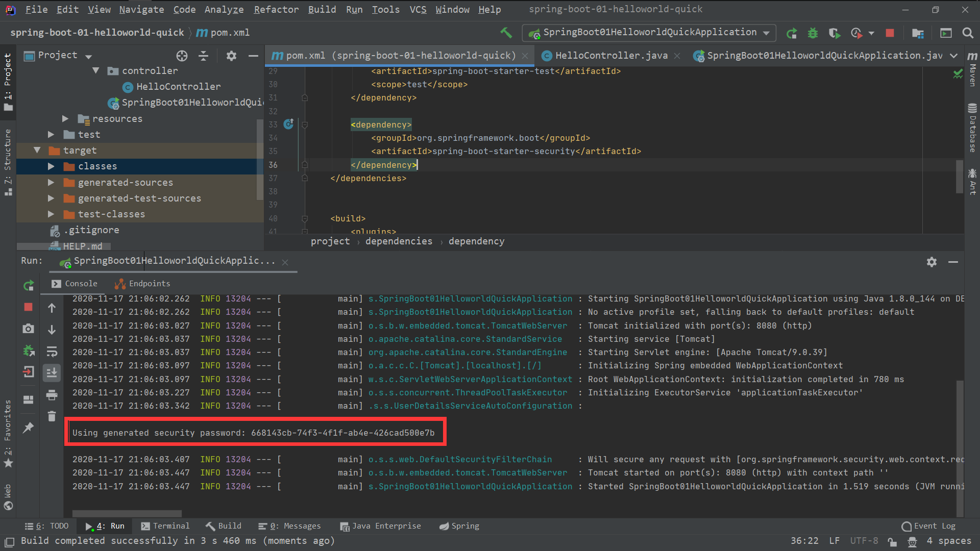The image size is (980, 551).
Task: Open Search Everywhere with the magnifier icon
Action: [x=968, y=33]
